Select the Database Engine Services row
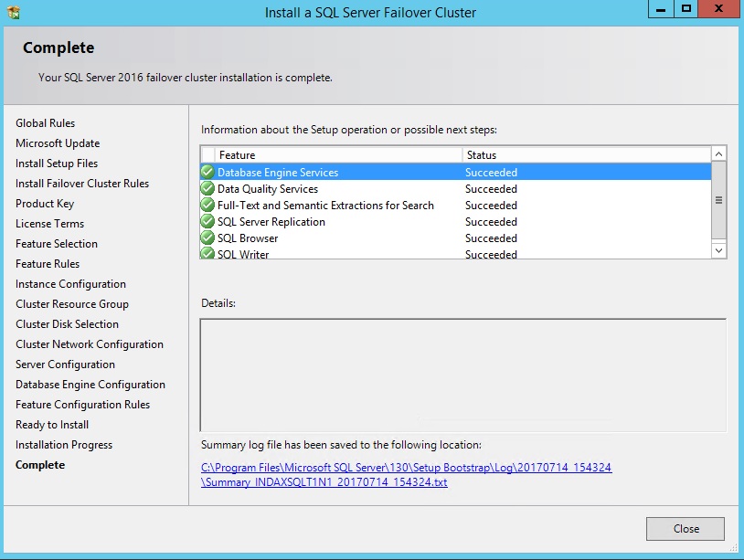744x560 pixels. [x=366, y=173]
